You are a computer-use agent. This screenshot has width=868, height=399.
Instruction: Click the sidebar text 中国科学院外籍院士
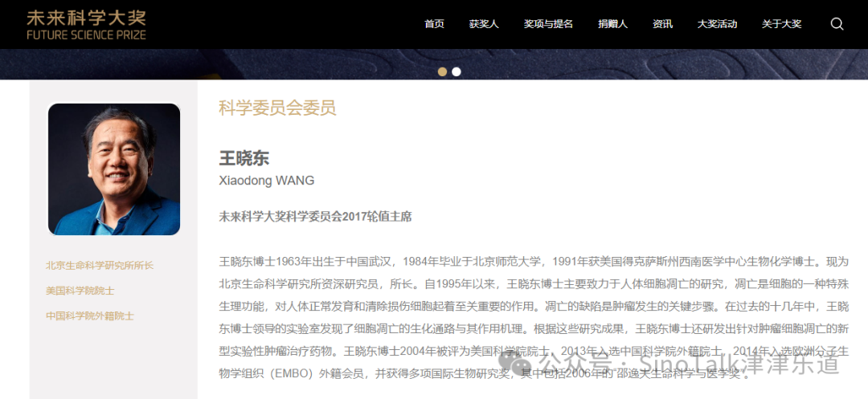90,316
